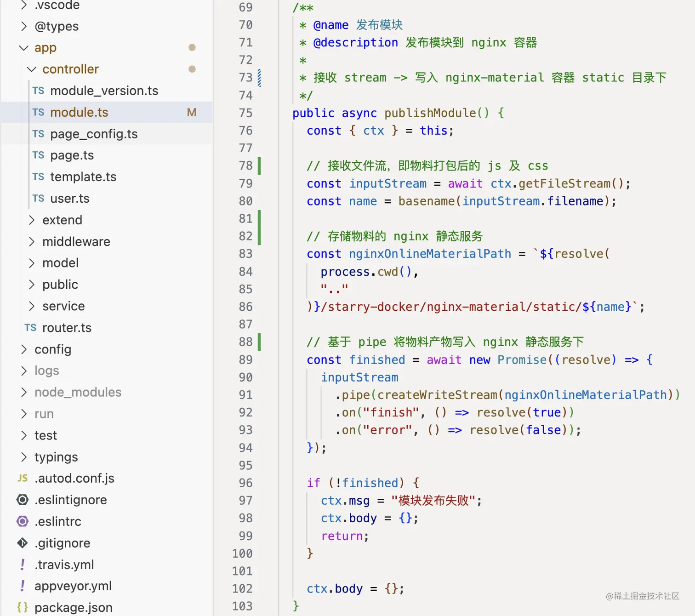Expand the middleware folder
The height and width of the screenshot is (616, 695).
point(32,241)
